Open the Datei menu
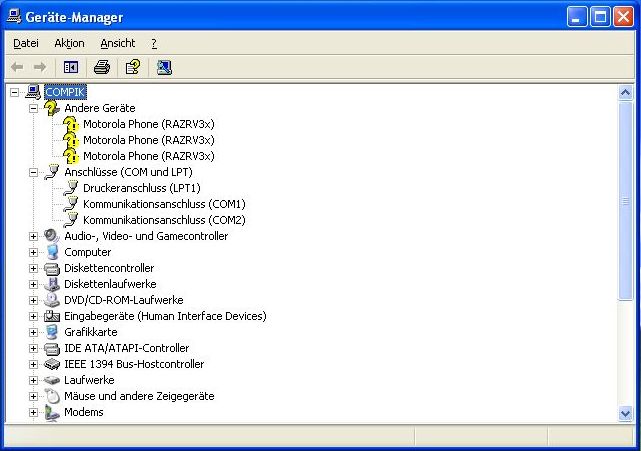This screenshot has width=641, height=451. click(26, 43)
